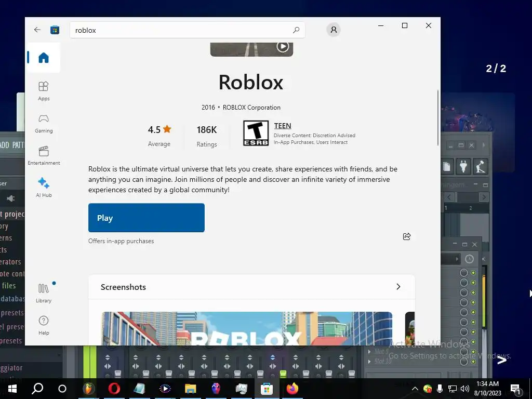Click the Microsoft Store logo icon

(x=55, y=30)
